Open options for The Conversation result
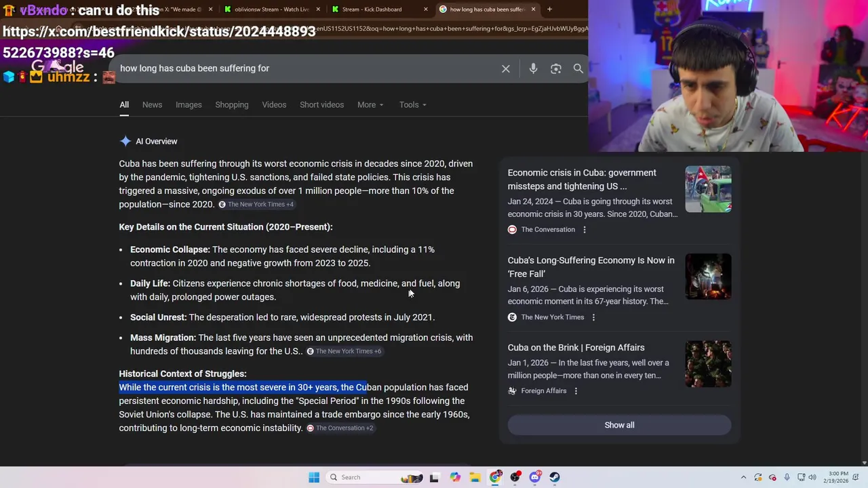868x488 pixels. click(585, 229)
